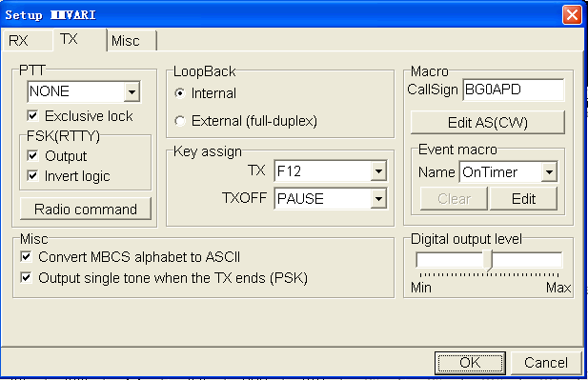Edit the OnTimer event macro

[x=523, y=199]
